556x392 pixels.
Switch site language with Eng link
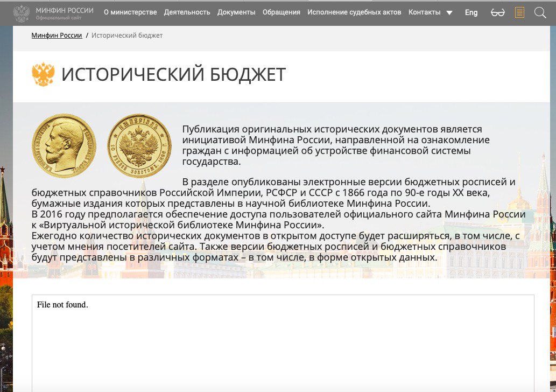click(x=471, y=12)
